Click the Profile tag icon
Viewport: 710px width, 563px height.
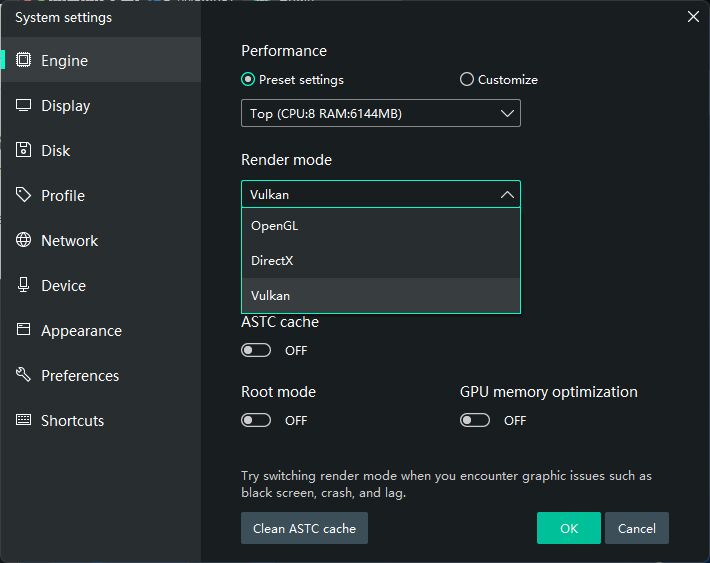pos(24,195)
